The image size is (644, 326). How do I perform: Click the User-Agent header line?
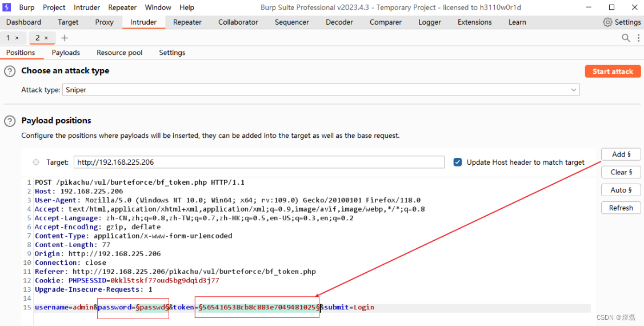(227, 200)
